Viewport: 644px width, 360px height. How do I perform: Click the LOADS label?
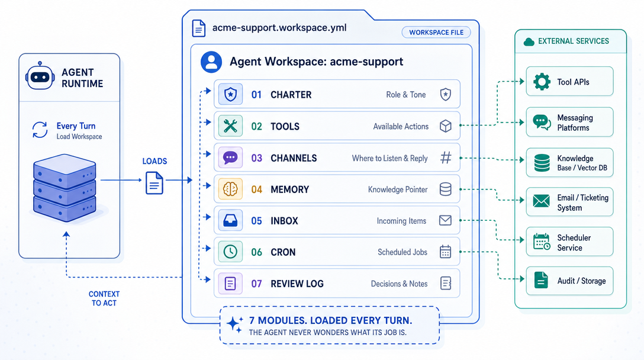pos(154,162)
